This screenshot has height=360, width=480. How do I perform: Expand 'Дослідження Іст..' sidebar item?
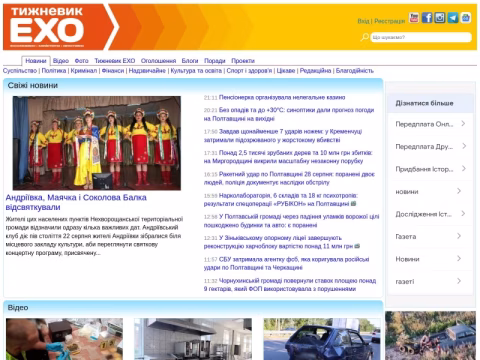pyautogui.click(x=430, y=214)
